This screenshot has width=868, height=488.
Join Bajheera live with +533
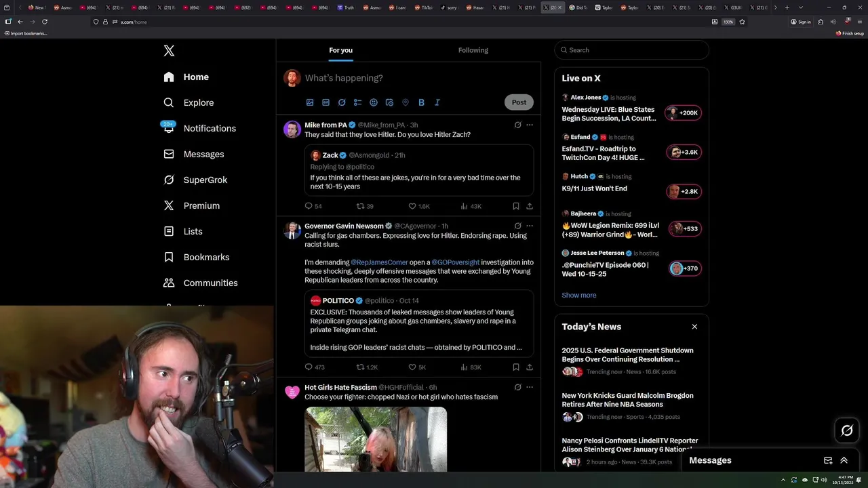(685, 229)
